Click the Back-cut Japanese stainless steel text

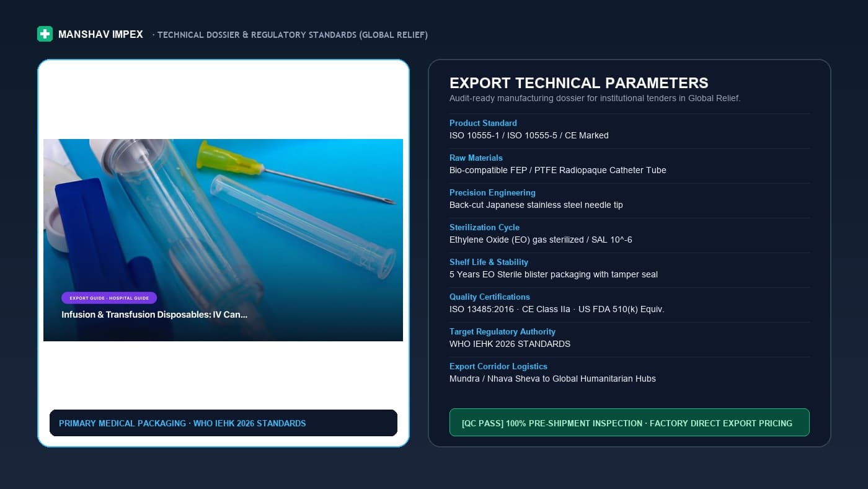[536, 205]
